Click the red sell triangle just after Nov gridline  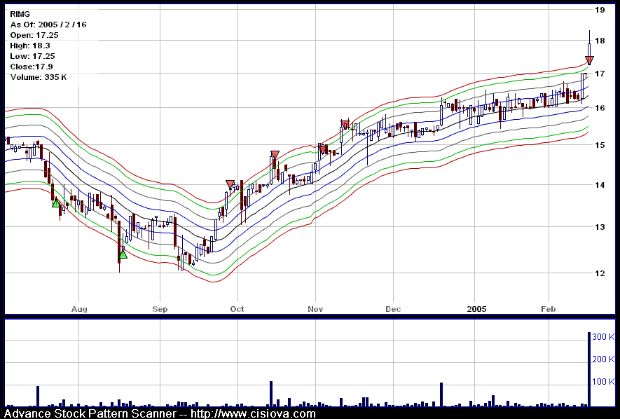pos(324,149)
